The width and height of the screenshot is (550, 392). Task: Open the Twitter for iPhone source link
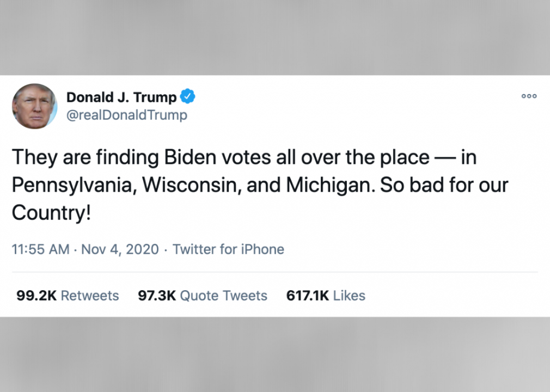(x=228, y=249)
